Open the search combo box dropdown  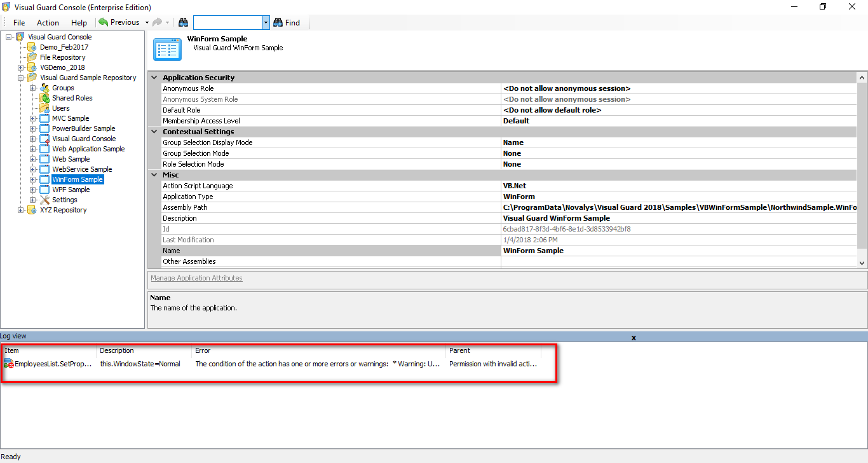(266, 22)
